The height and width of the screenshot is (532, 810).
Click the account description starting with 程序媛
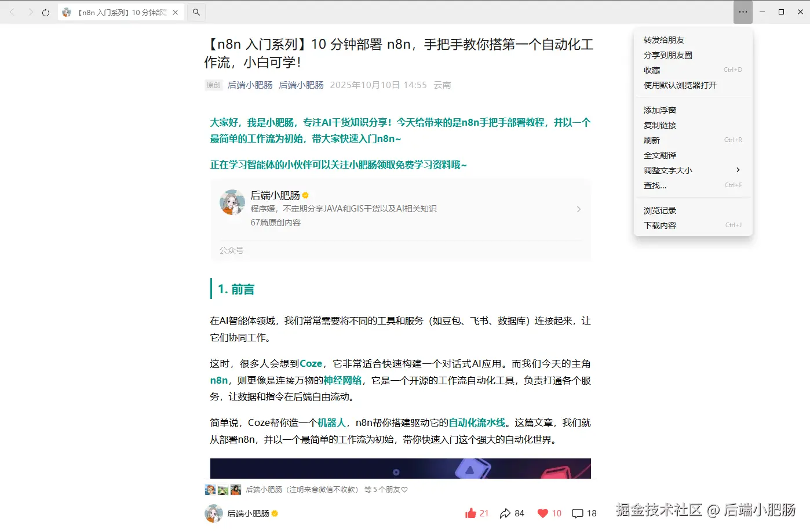point(344,209)
